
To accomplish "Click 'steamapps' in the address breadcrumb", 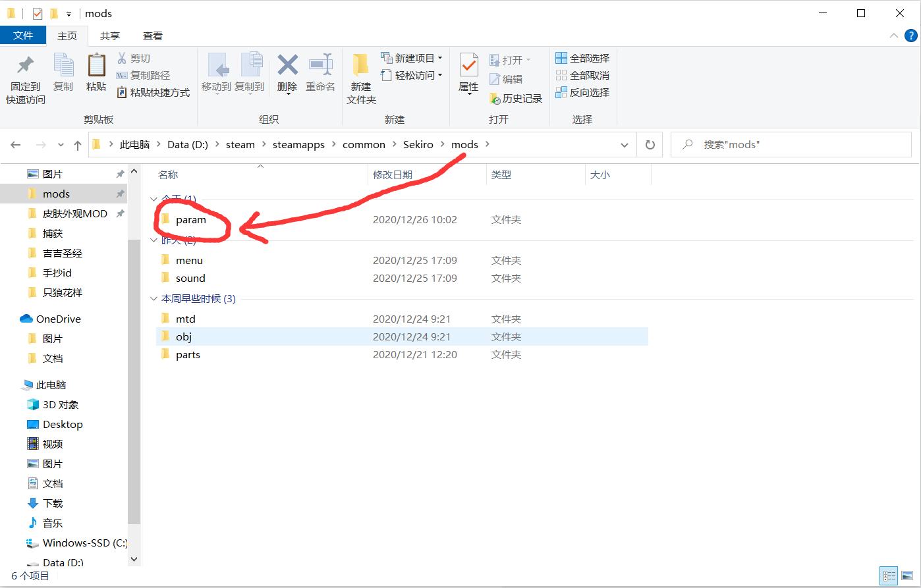I will coord(298,145).
